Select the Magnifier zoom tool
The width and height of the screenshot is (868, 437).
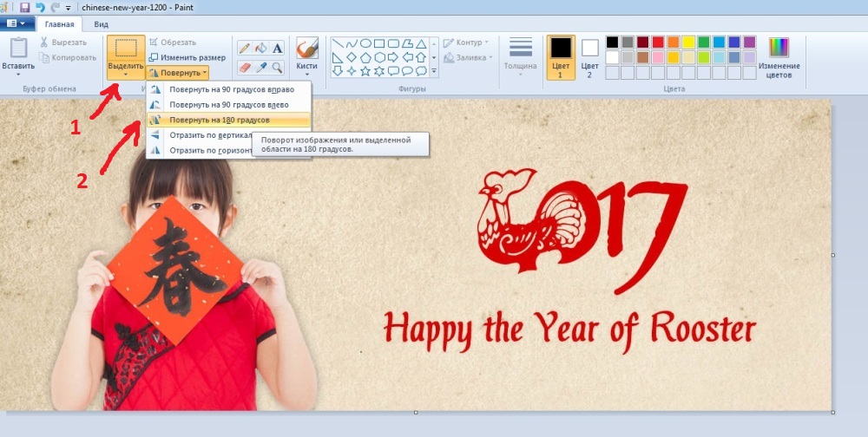pyautogui.click(x=277, y=67)
